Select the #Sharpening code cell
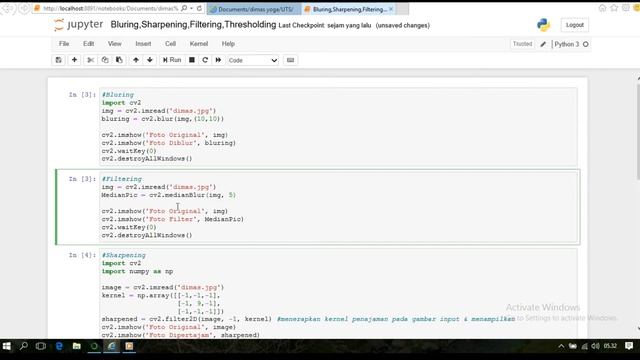The image size is (640, 360). (338, 294)
